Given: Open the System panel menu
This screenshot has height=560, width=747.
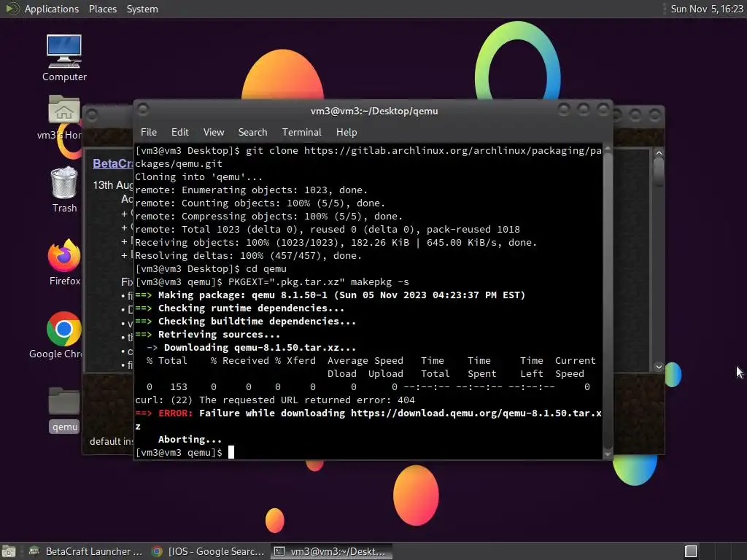Looking at the screenshot, I should tap(142, 9).
